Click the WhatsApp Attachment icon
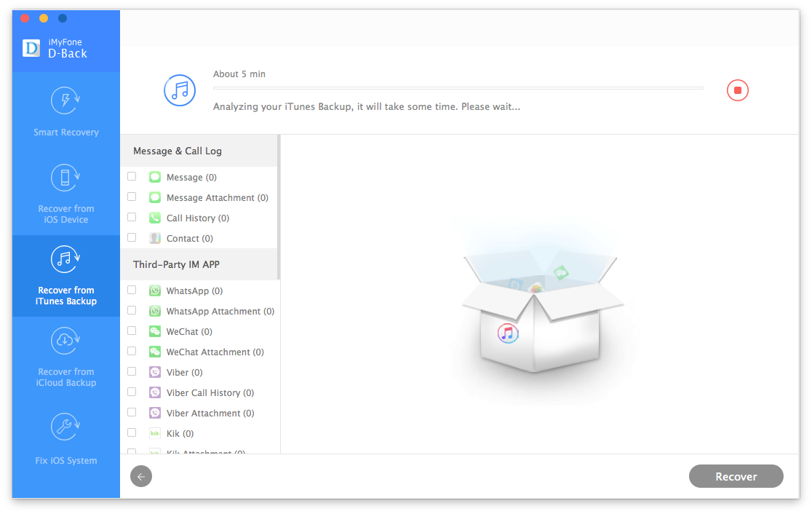This screenshot has width=812, height=514. (x=155, y=311)
